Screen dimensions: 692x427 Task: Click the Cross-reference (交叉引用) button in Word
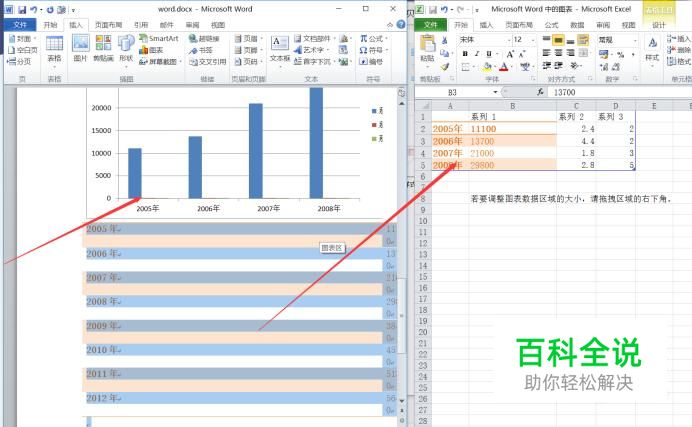pyautogui.click(x=207, y=62)
